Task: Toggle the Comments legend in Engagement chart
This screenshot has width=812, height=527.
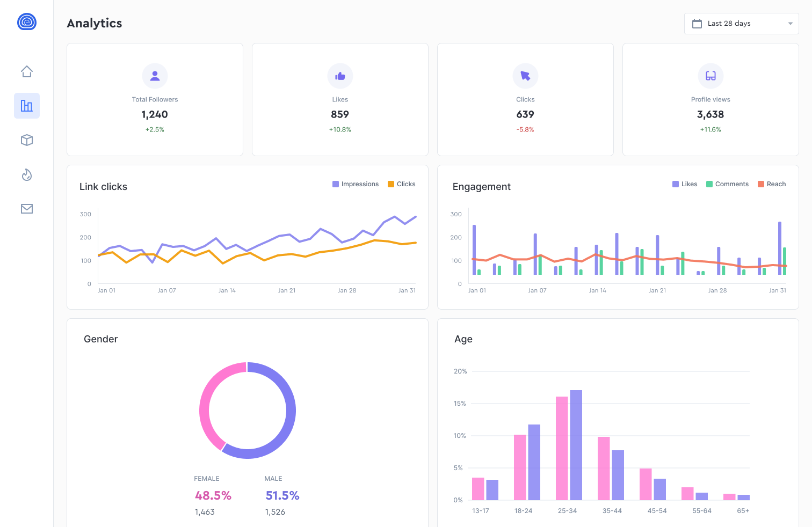Action: coord(728,184)
